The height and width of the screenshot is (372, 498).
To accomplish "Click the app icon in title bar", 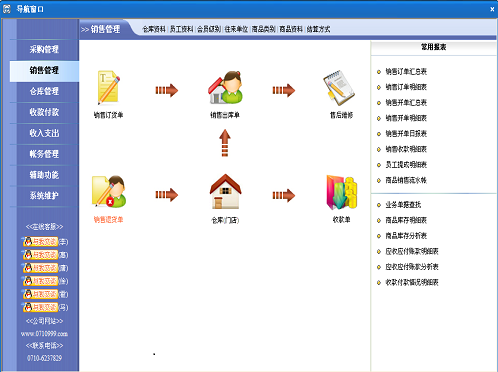I will pyautogui.click(x=6, y=9).
